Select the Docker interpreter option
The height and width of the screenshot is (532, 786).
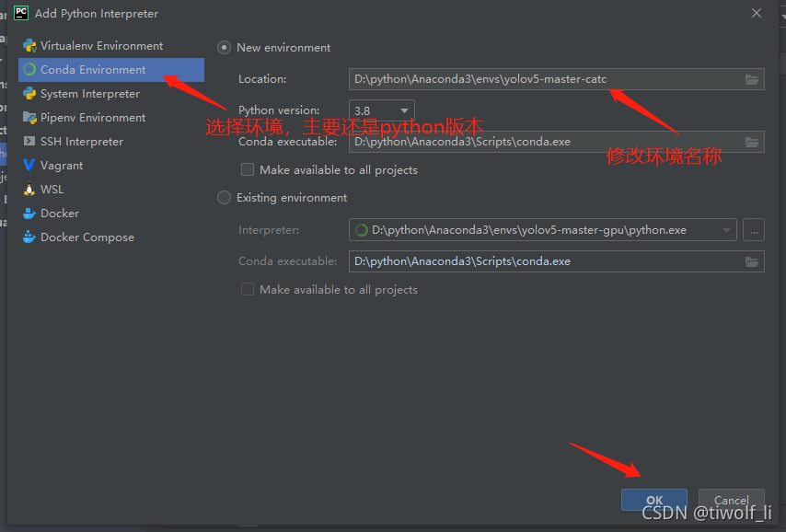[x=57, y=213]
